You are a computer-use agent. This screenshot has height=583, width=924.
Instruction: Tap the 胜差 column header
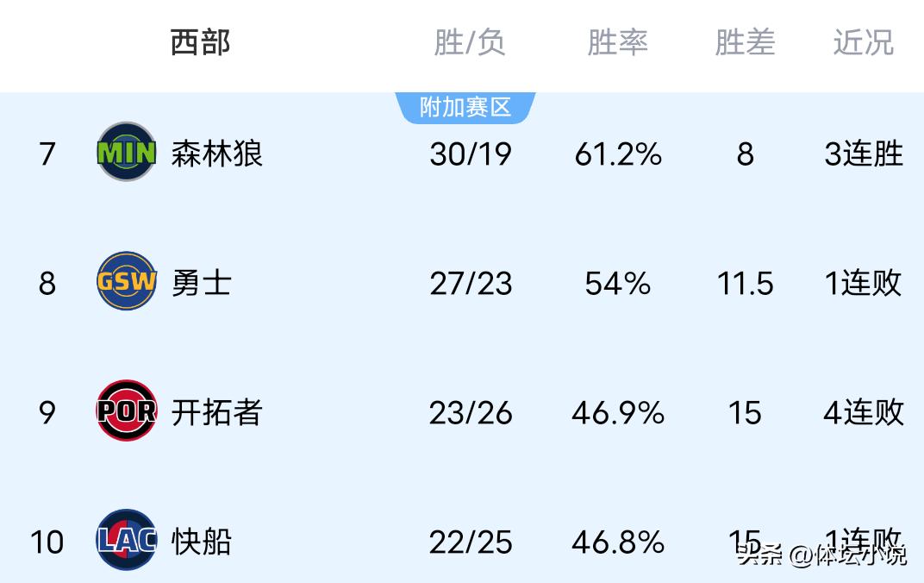745,42
